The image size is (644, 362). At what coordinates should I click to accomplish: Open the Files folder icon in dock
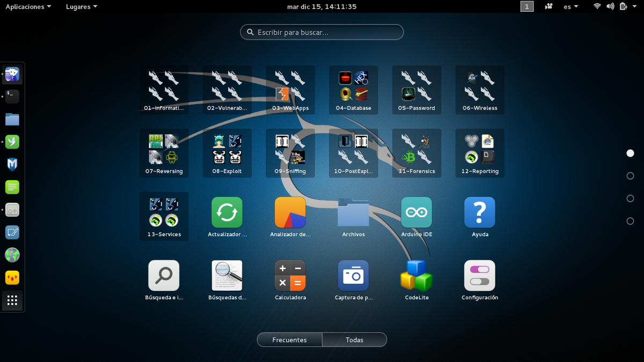coord(12,119)
